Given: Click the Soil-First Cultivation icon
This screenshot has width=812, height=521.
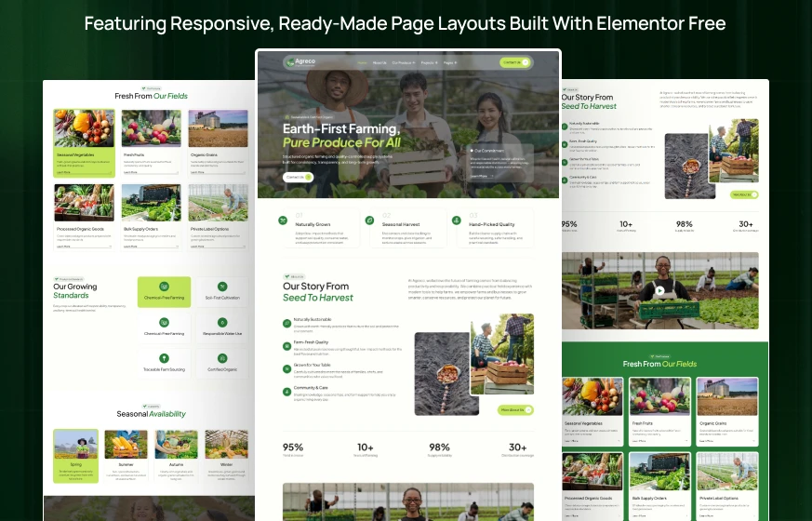Looking at the screenshot, I should point(222,287).
